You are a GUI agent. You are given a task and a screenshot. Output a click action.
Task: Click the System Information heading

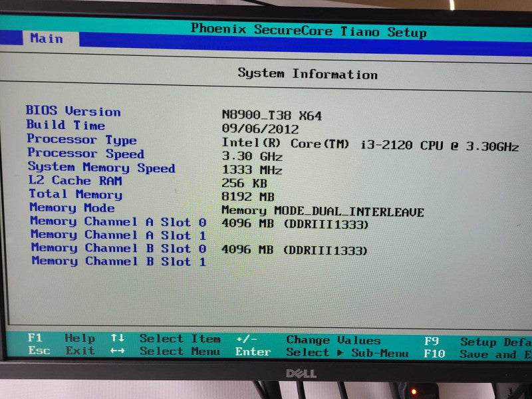(x=307, y=73)
